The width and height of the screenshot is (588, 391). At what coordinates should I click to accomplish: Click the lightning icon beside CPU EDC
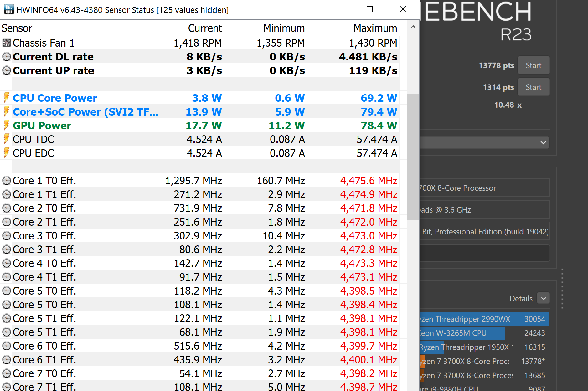pos(6,153)
